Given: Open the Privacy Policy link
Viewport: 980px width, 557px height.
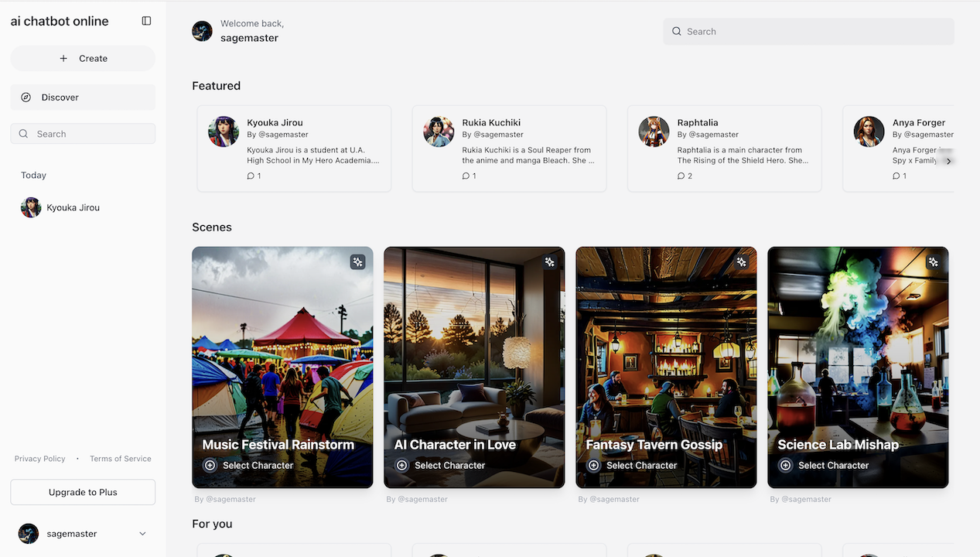Looking at the screenshot, I should click(x=40, y=459).
